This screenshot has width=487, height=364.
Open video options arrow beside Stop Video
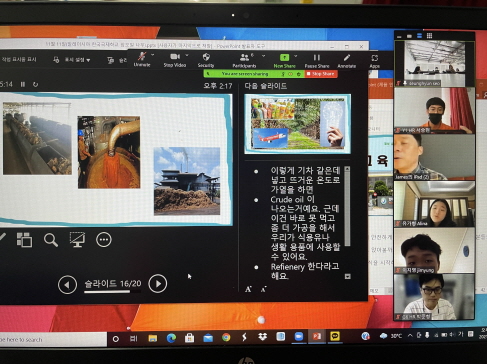coord(187,55)
